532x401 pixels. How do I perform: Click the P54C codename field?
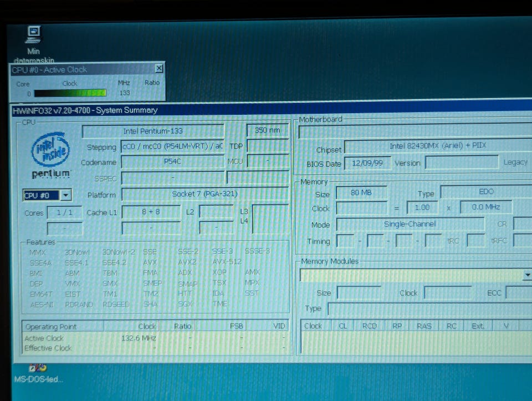pyautogui.click(x=172, y=161)
